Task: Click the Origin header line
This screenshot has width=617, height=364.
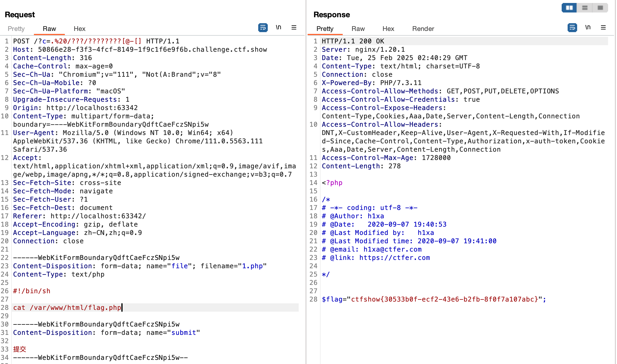Action: click(75, 108)
